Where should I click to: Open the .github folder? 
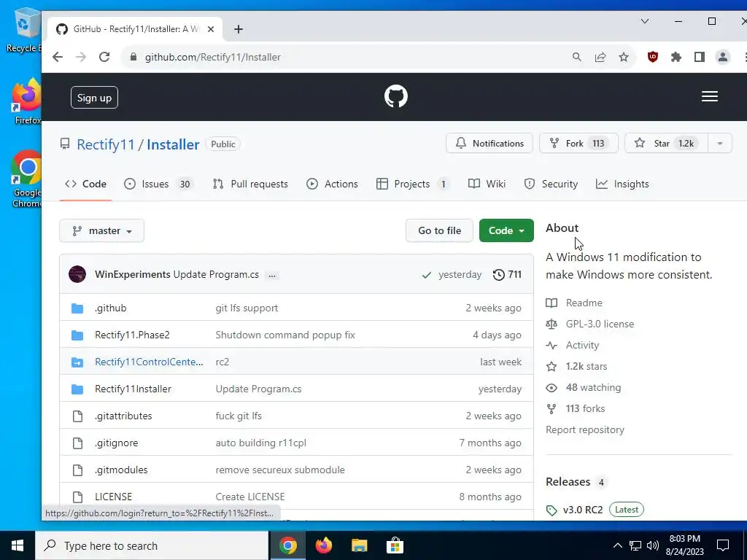[111, 308]
